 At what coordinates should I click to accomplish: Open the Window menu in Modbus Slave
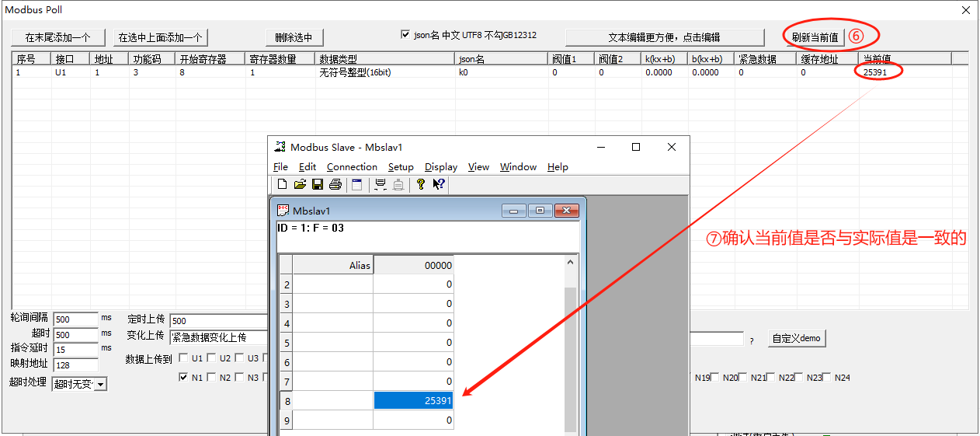coord(518,167)
